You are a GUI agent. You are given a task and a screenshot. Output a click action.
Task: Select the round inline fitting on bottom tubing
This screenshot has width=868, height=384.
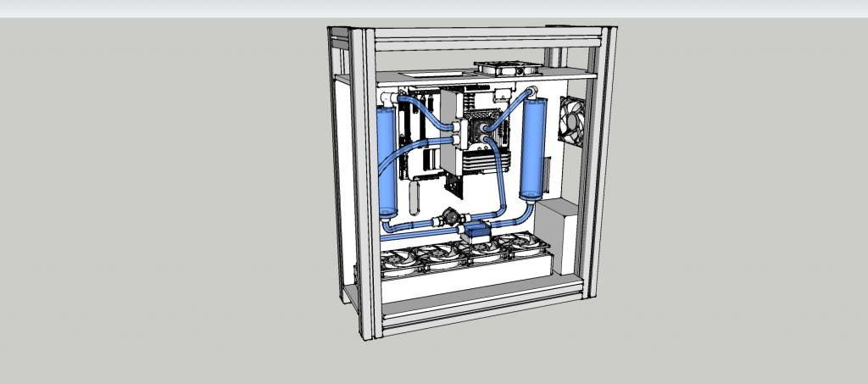coord(451,217)
